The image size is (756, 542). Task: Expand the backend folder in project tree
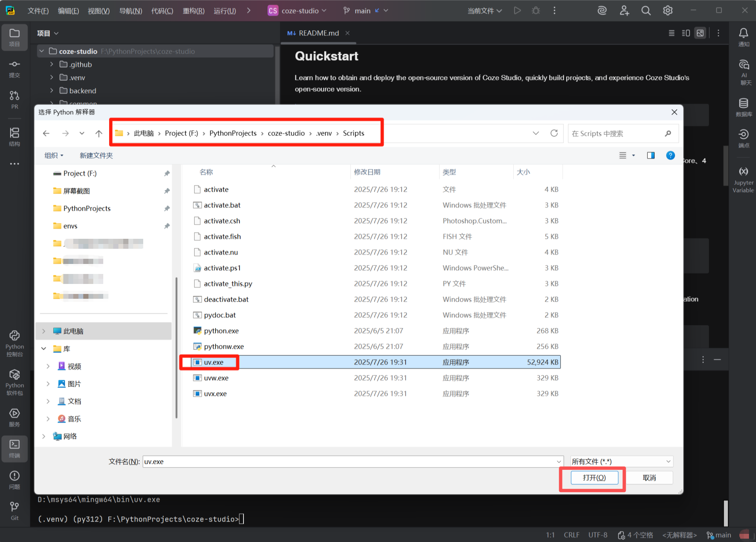click(52, 91)
